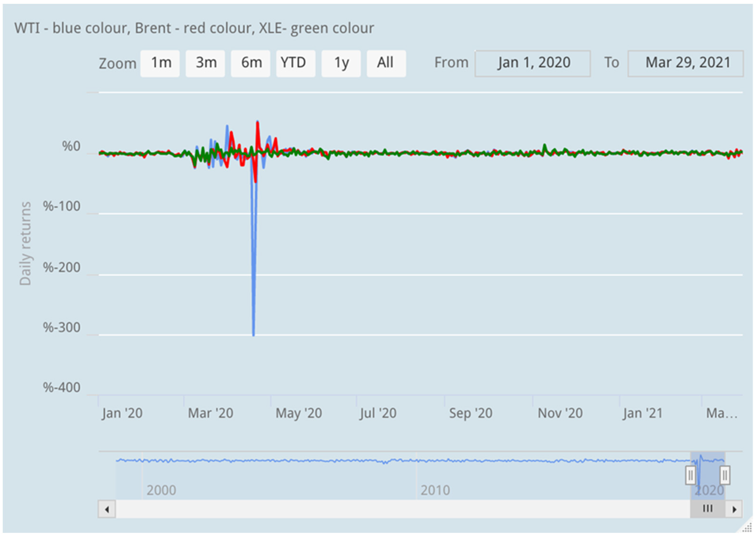
Task: Click the WTI -300% spike bottom point
Action: (x=253, y=335)
